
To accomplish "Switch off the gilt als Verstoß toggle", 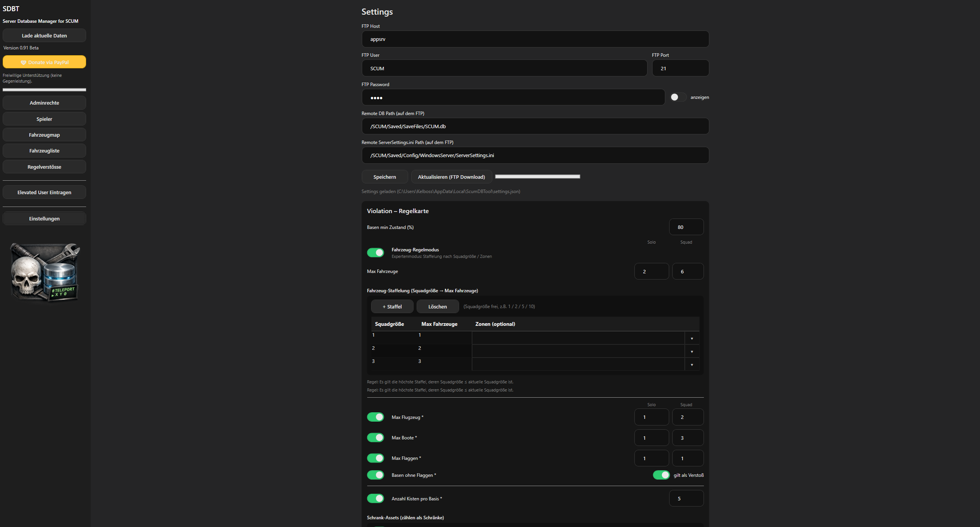I will (661, 475).
